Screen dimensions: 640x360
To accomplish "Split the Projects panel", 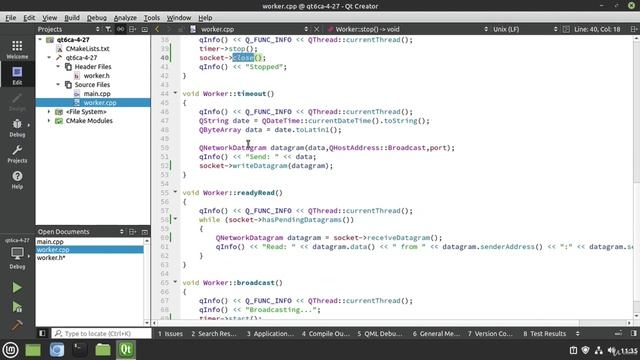I will pyautogui.click(x=132, y=29).
